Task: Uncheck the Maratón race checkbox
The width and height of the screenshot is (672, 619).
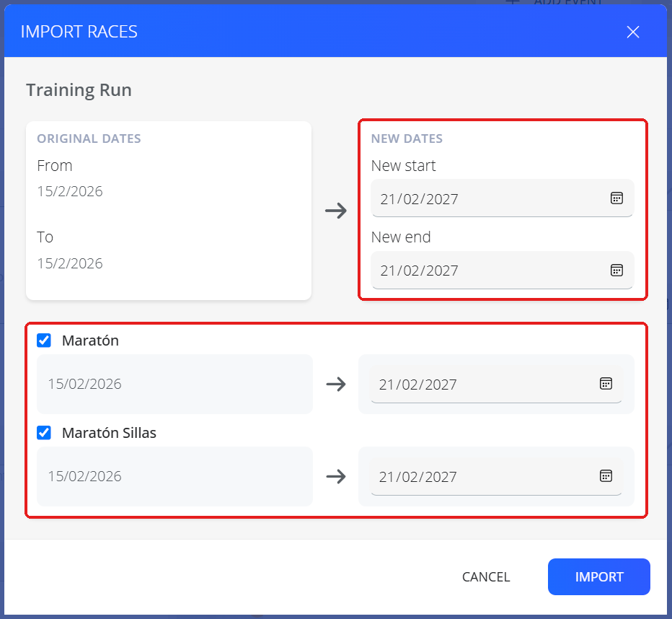Action: pyautogui.click(x=44, y=341)
